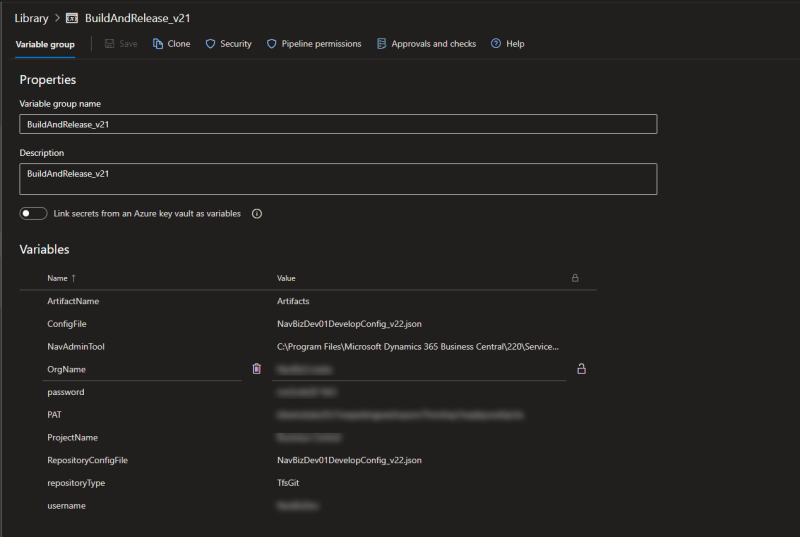800x537 pixels.
Task: Click the Clone icon in toolbar
Action: (158, 44)
